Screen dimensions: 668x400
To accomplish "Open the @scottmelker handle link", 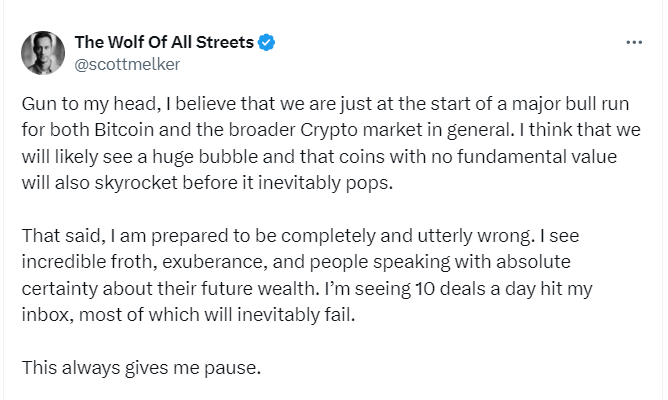I will (x=127, y=64).
